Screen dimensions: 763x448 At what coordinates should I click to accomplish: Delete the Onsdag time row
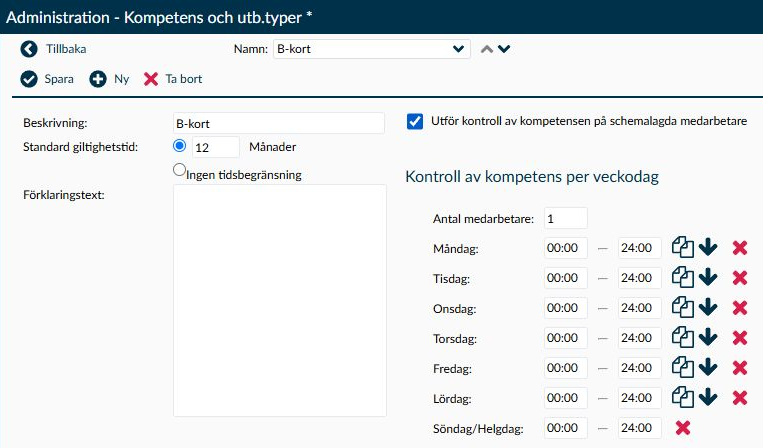740,308
